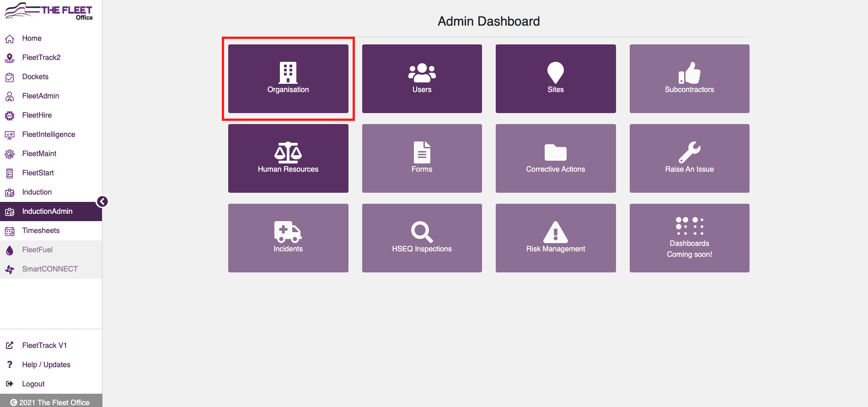Screen dimensions: 868x407
Task: Open FleetStart sidebar label
Action: [x=38, y=173]
